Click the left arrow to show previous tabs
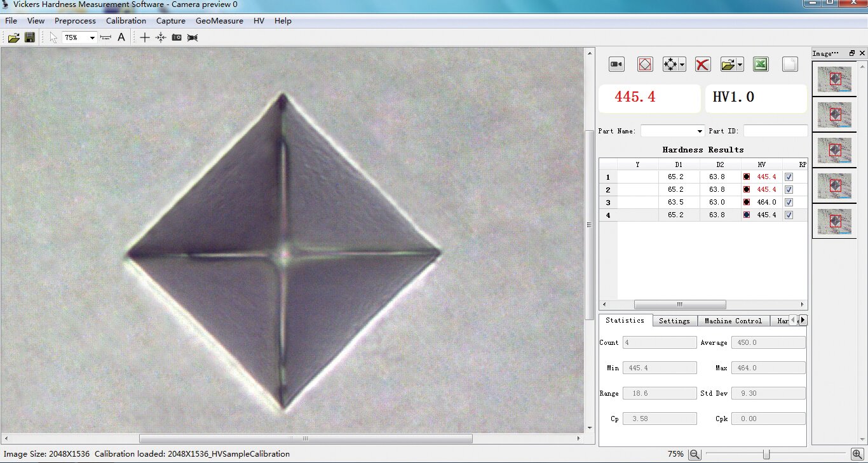 click(793, 320)
